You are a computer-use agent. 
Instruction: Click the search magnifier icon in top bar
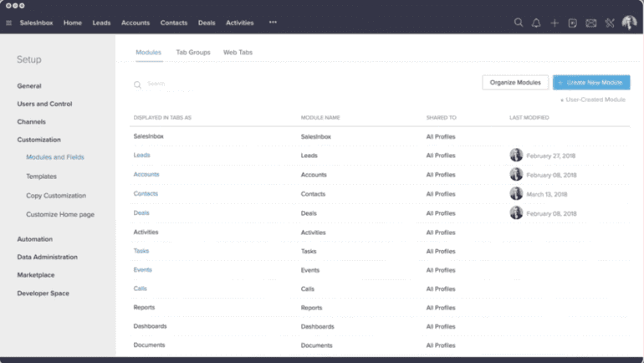click(x=519, y=23)
